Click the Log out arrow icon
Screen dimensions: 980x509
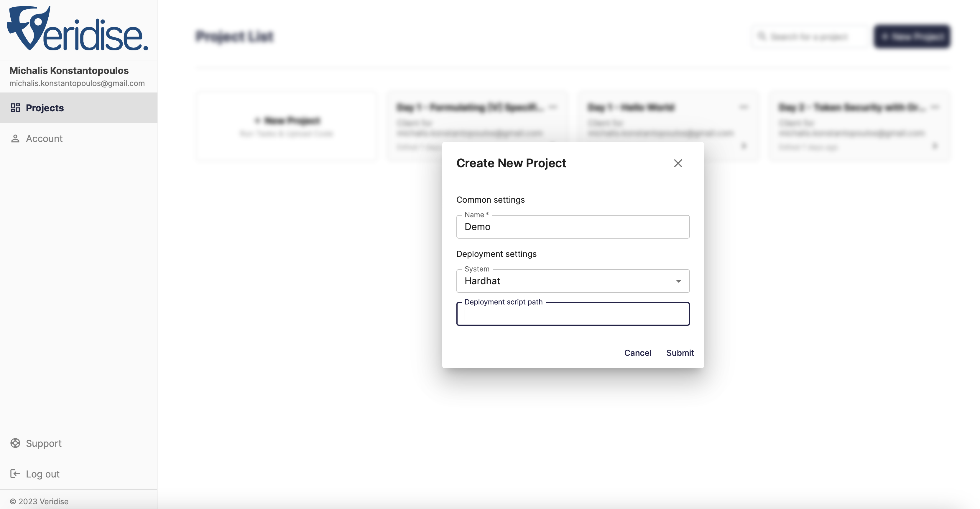(15, 474)
